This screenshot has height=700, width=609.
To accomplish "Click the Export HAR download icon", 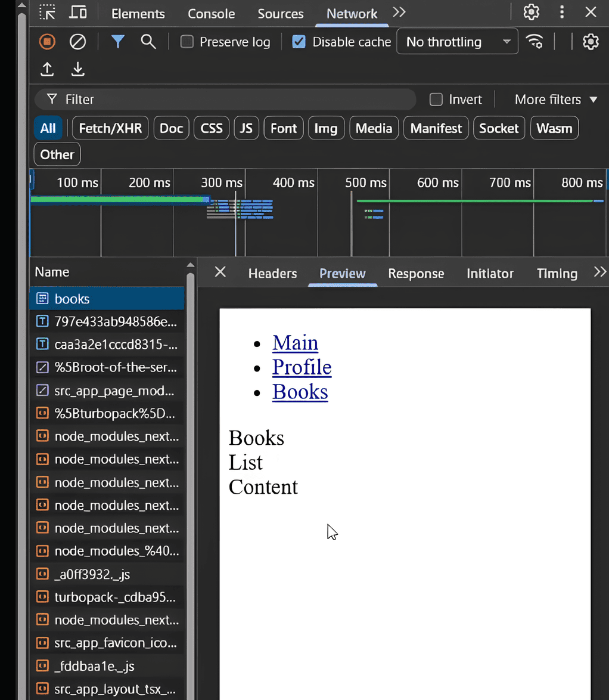I will [x=78, y=70].
